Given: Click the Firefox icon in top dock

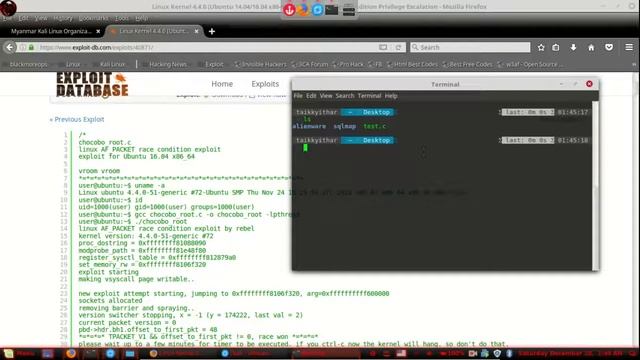Looking at the screenshot, I should pos(303,9).
